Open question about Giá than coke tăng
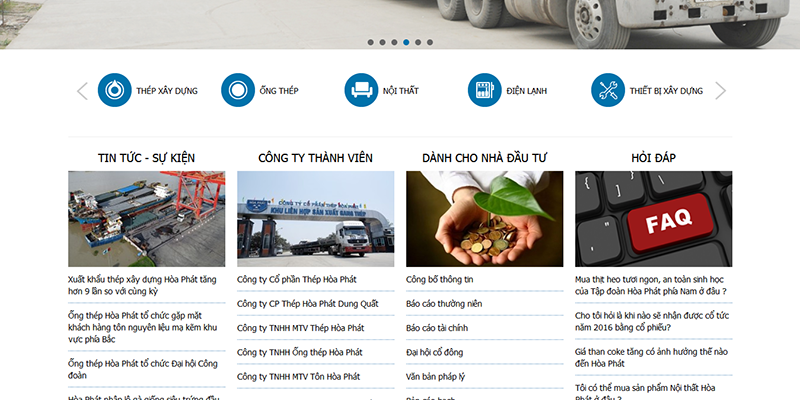The height and width of the screenshot is (400, 800). [x=649, y=358]
